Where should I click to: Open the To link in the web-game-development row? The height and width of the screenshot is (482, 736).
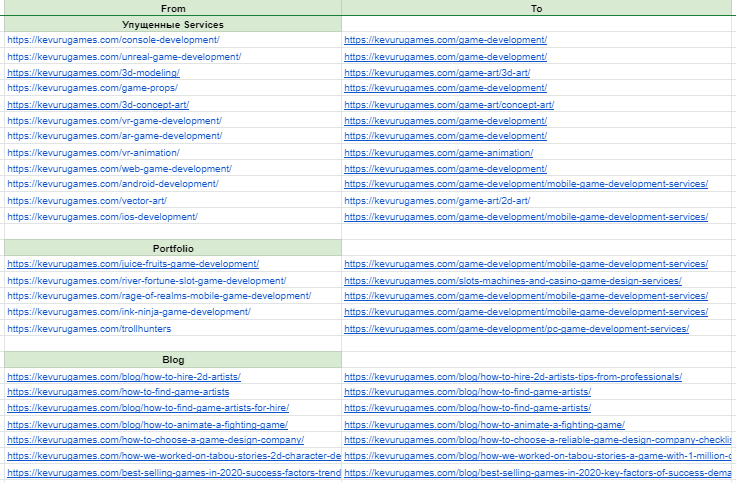445,168
